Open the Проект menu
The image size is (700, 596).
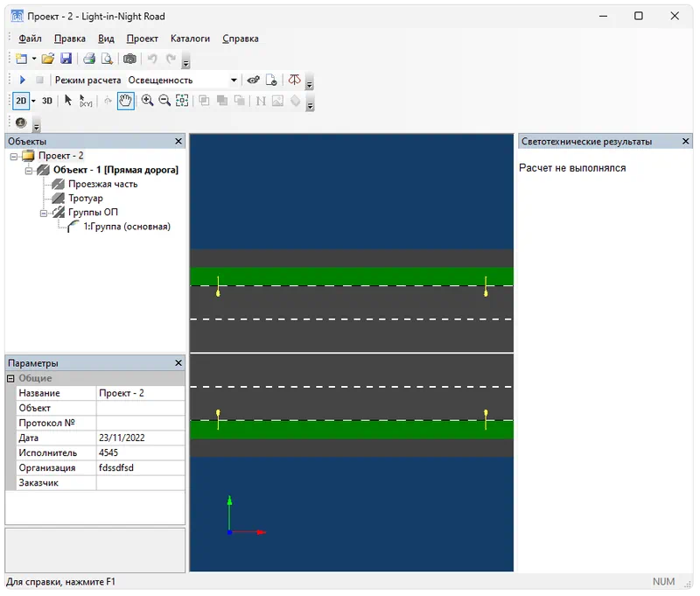pos(142,39)
